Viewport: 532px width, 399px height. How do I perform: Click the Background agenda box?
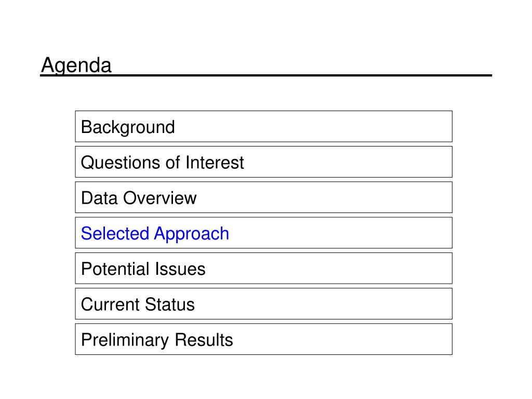click(263, 126)
